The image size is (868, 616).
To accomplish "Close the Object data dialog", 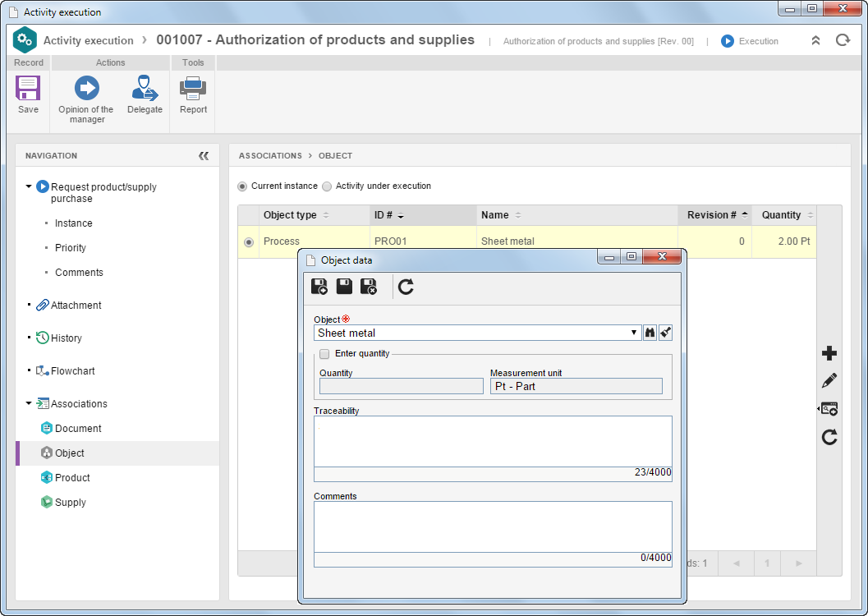I will [662, 256].
